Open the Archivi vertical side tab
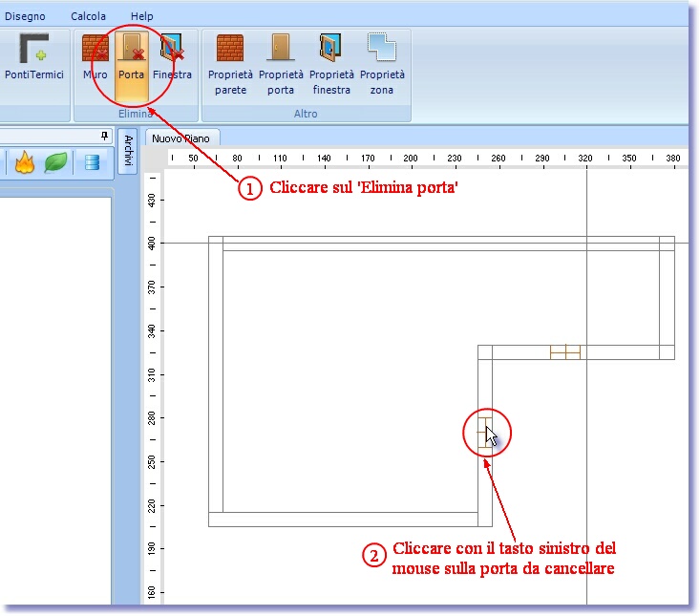Image resolution: width=700 pixels, height=616 pixels. (128, 151)
